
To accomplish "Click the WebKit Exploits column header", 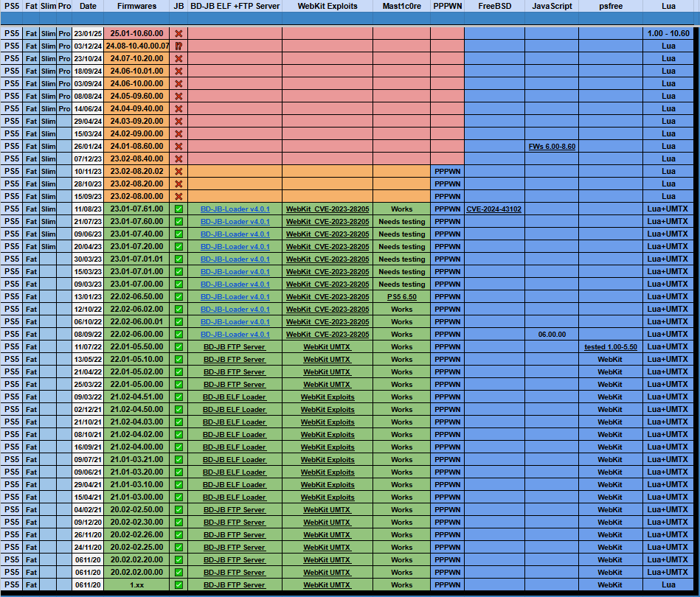I will [328, 6].
